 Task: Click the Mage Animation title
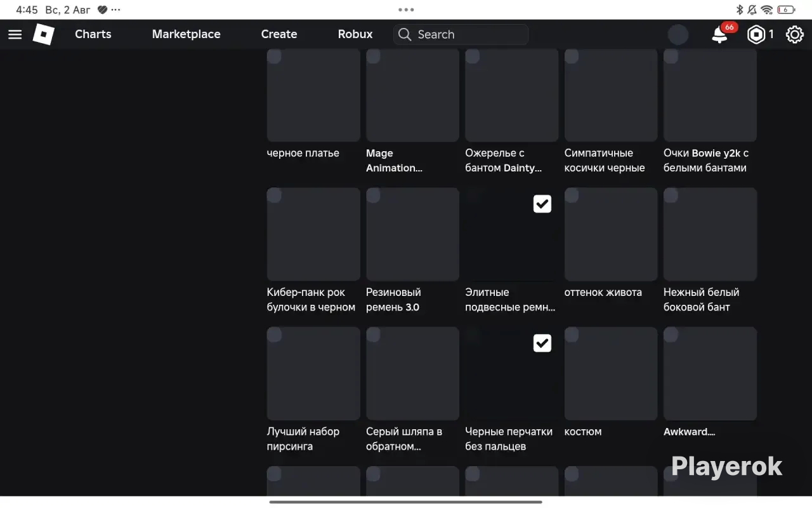pyautogui.click(x=394, y=161)
